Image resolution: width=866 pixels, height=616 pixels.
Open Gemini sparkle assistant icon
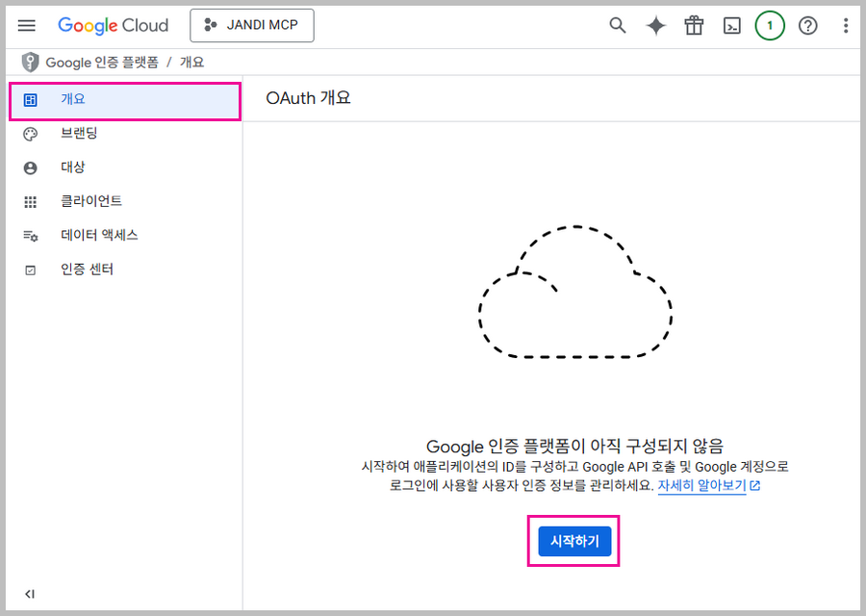pos(655,26)
